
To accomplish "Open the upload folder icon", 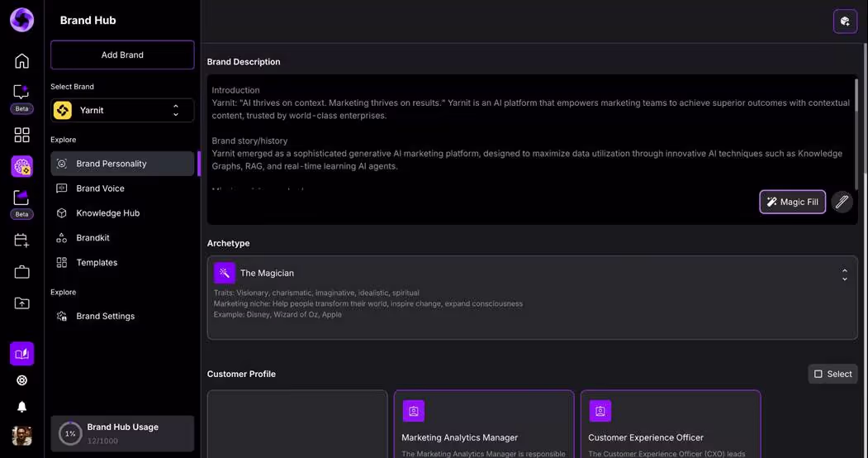I will coord(21,303).
